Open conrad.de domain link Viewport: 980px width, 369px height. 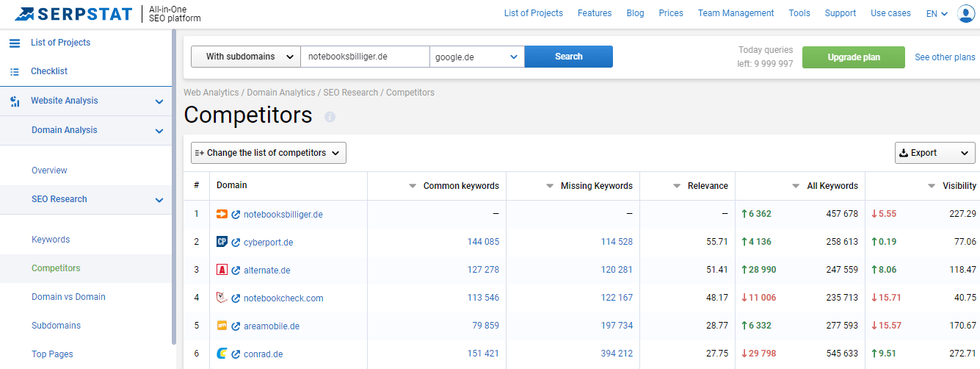[263, 354]
